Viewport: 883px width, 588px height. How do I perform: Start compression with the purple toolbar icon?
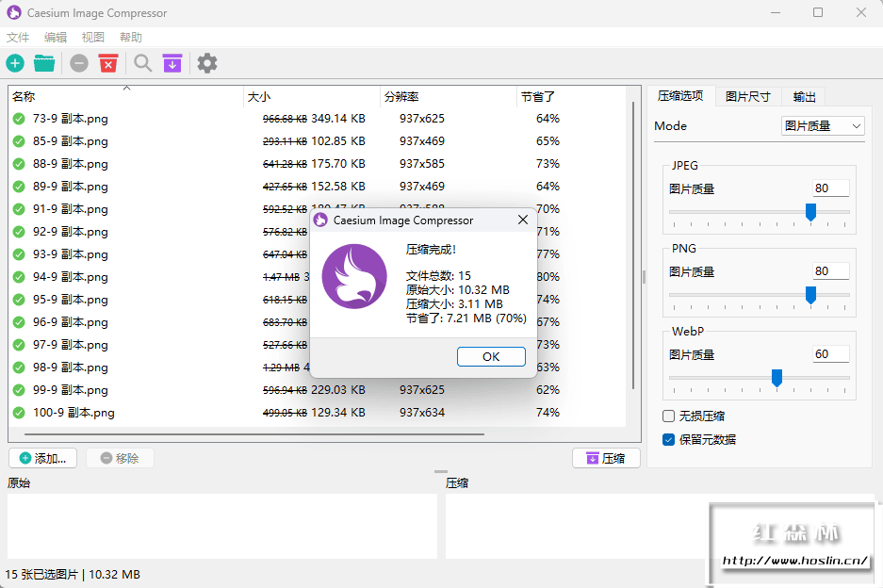(172, 63)
